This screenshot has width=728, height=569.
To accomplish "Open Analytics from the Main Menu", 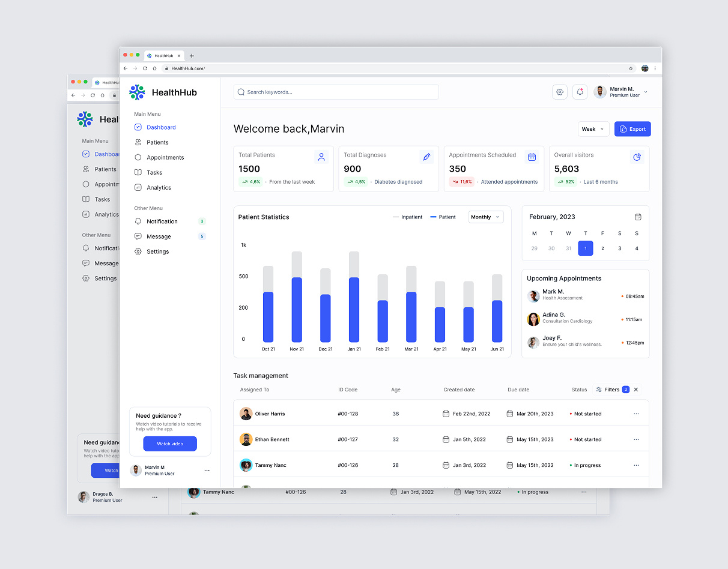I will (158, 187).
